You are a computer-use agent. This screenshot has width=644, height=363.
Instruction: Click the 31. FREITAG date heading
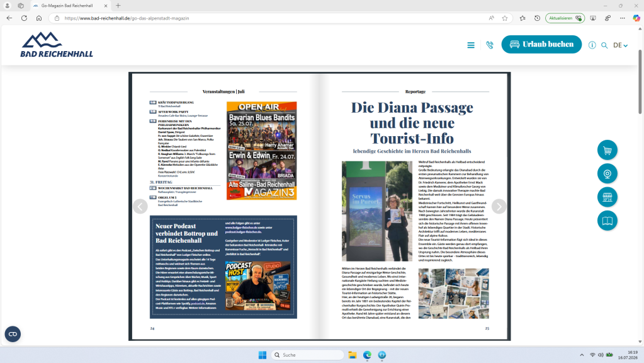point(161,182)
